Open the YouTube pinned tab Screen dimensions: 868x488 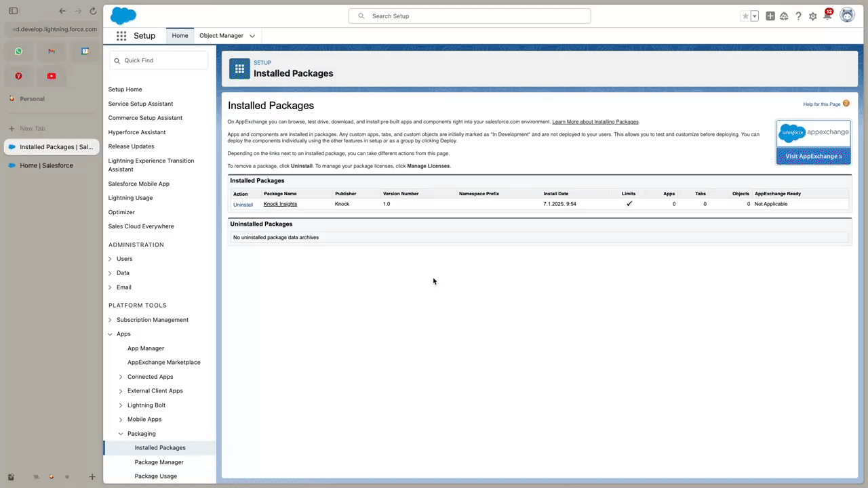click(52, 76)
